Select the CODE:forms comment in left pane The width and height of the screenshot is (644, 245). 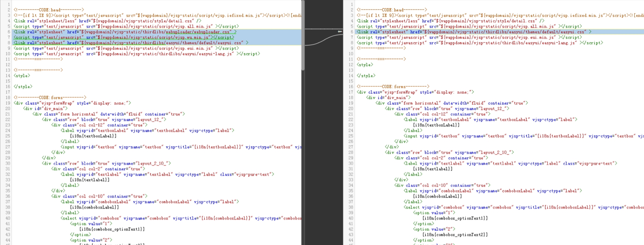50,98
